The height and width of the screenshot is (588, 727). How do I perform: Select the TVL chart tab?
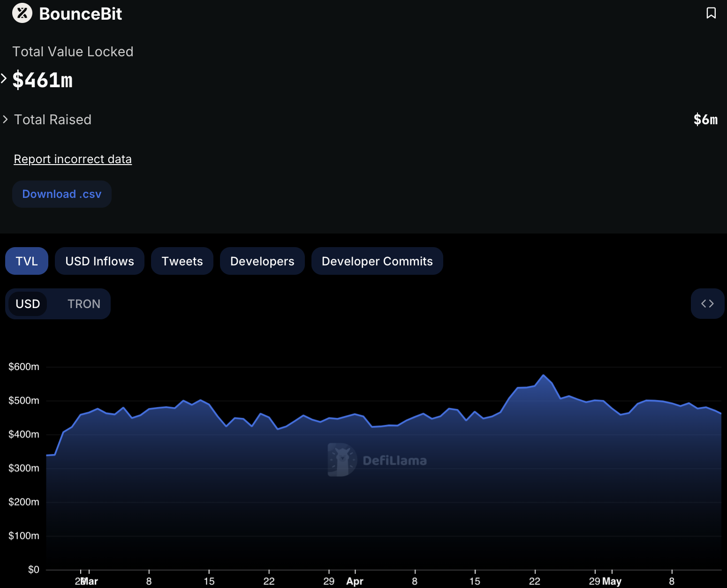pyautogui.click(x=27, y=261)
